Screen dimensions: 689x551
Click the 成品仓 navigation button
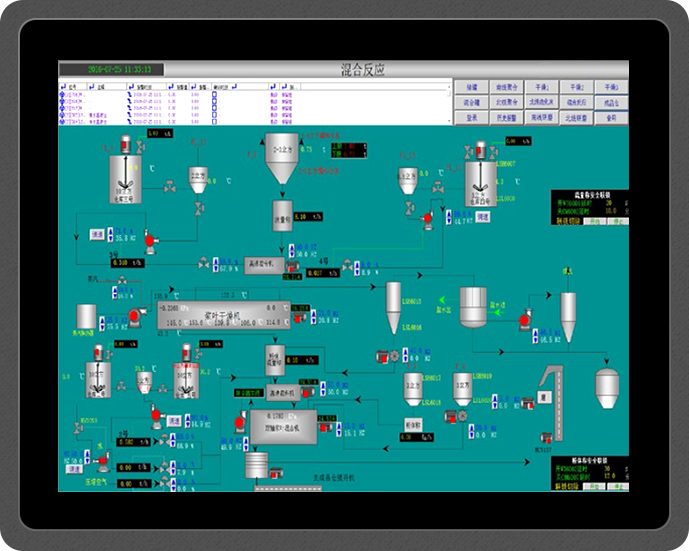click(x=610, y=102)
